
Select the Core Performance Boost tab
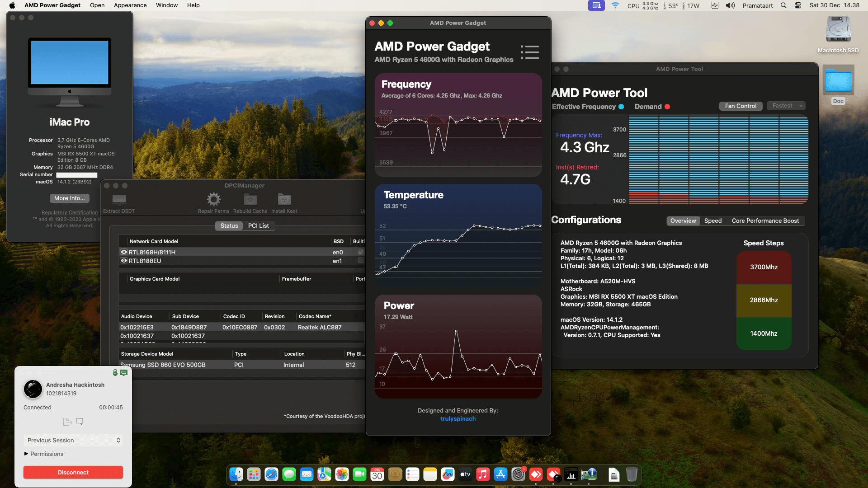coord(765,221)
